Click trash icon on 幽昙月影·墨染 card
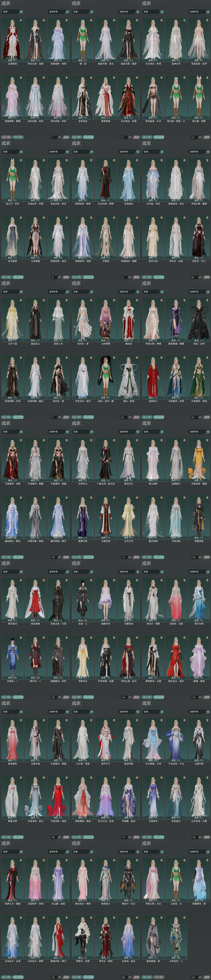Screen dimensions: 211x980 [x=137, y=20]
